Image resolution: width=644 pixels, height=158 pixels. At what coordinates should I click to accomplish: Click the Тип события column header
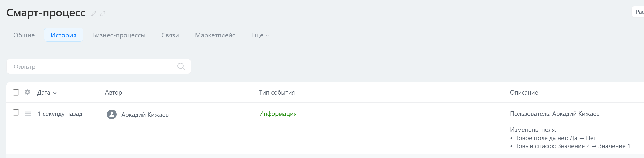coord(277,93)
